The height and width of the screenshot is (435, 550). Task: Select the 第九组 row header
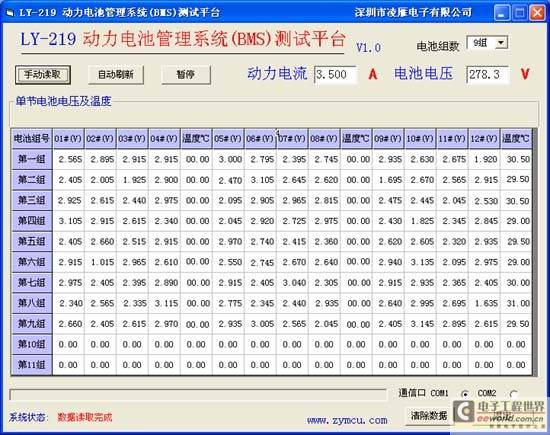click(x=32, y=323)
